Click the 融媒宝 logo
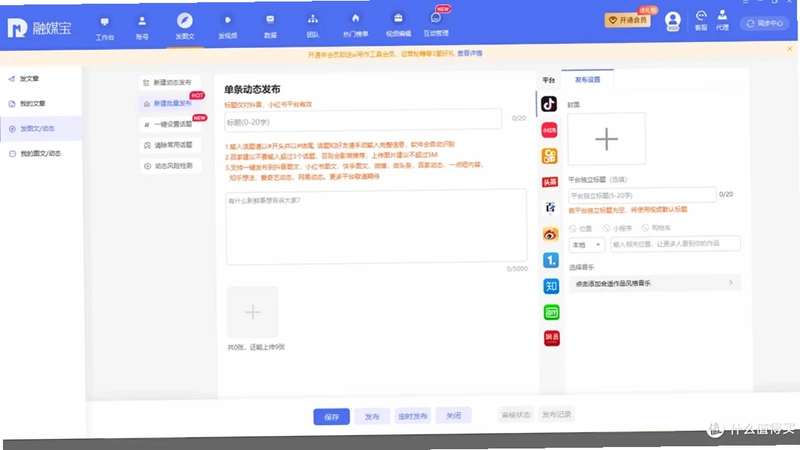This screenshot has width=800, height=450. coord(39,28)
